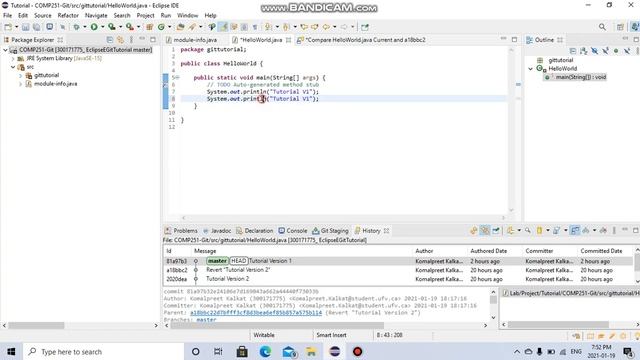Toggle History compare mode icon
This screenshot has height=360, width=640.
(x=575, y=231)
